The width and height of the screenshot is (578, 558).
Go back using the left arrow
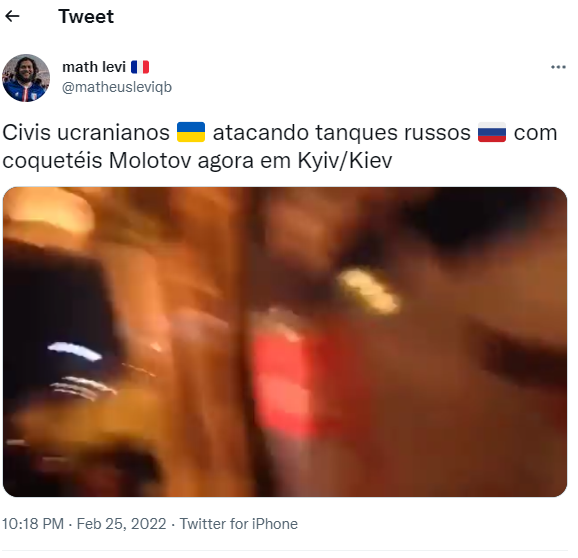12,16
